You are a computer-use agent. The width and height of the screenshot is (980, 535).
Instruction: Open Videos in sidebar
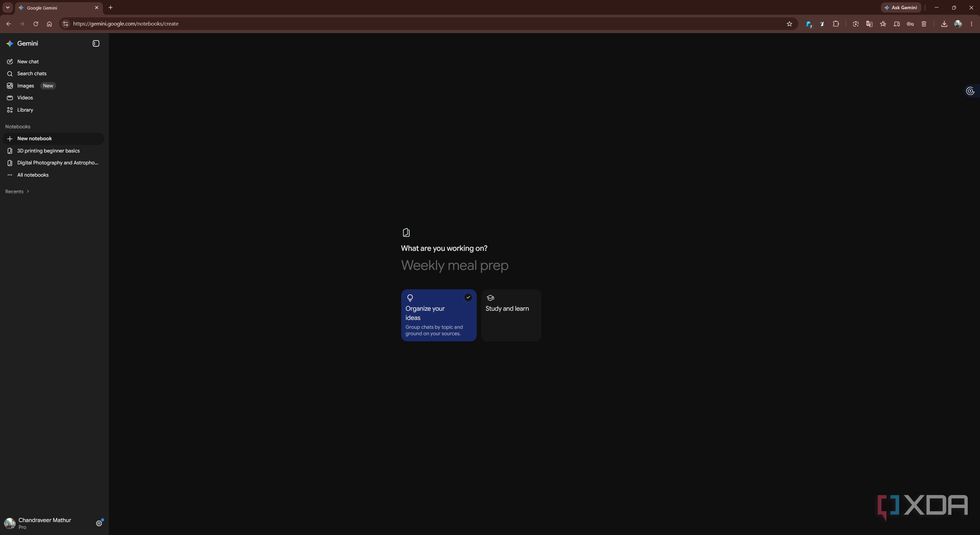[53, 98]
